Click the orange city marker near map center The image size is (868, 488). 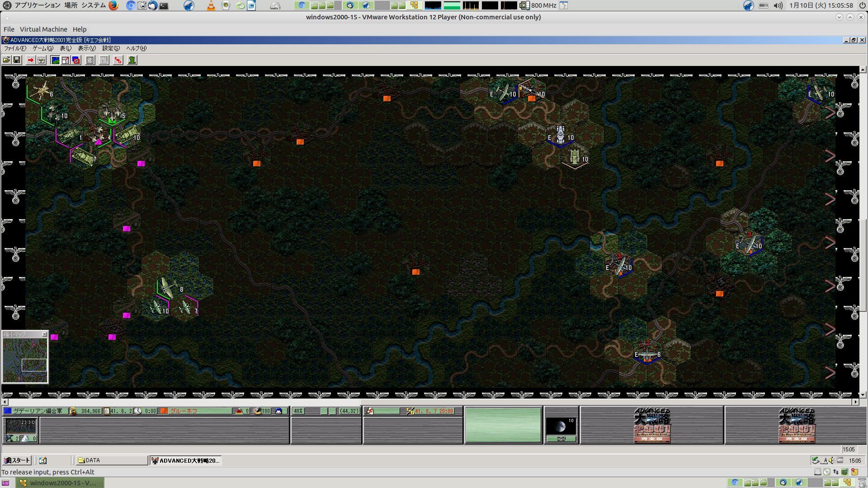pos(416,272)
